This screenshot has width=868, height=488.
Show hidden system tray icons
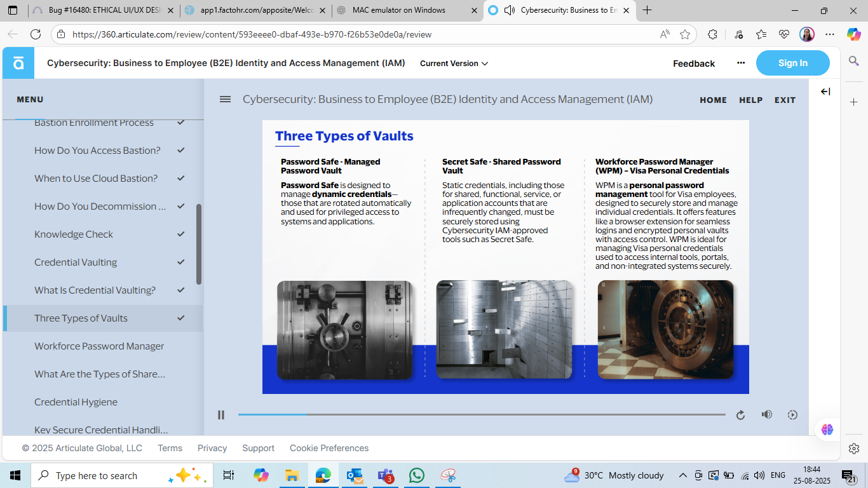683,475
